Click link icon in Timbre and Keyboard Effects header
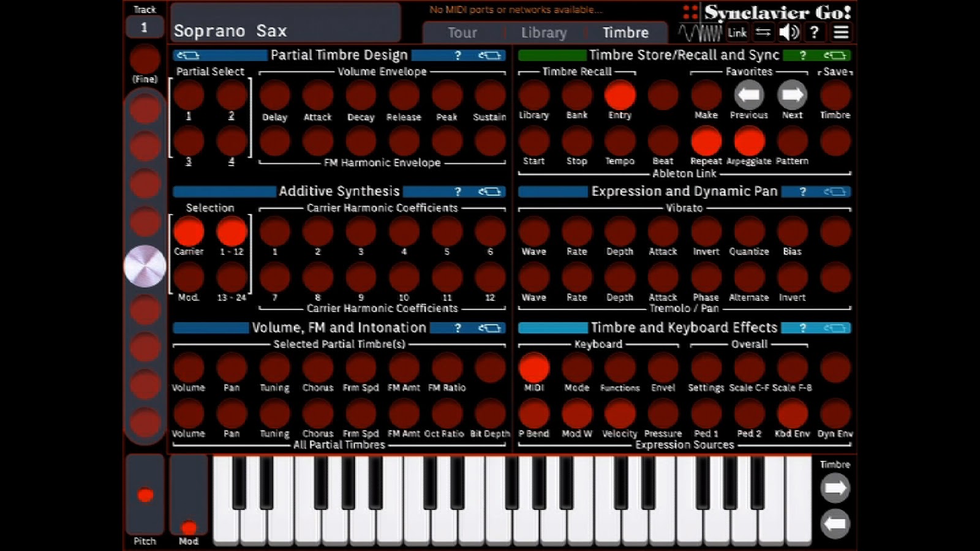 (x=834, y=328)
